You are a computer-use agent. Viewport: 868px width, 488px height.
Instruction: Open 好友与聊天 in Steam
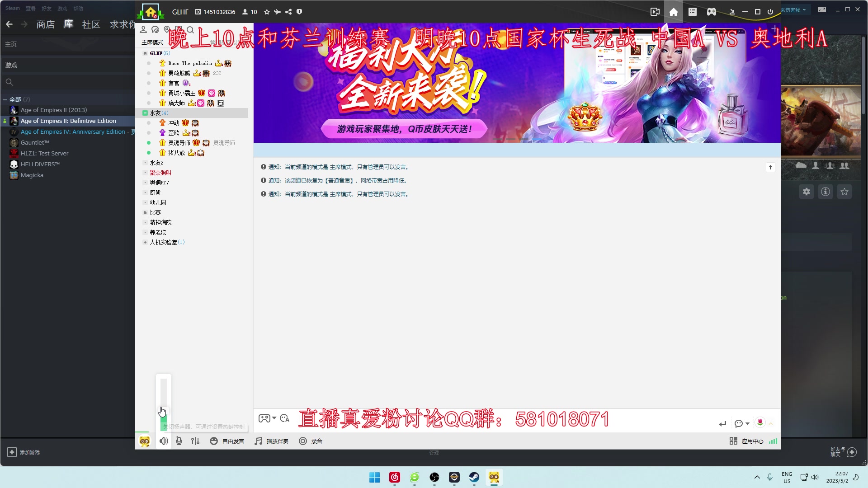[843, 452]
